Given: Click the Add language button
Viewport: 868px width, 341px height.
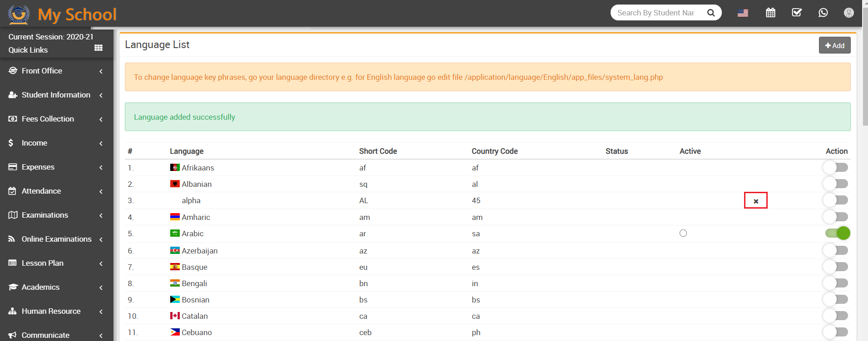Looking at the screenshot, I should tap(834, 45).
